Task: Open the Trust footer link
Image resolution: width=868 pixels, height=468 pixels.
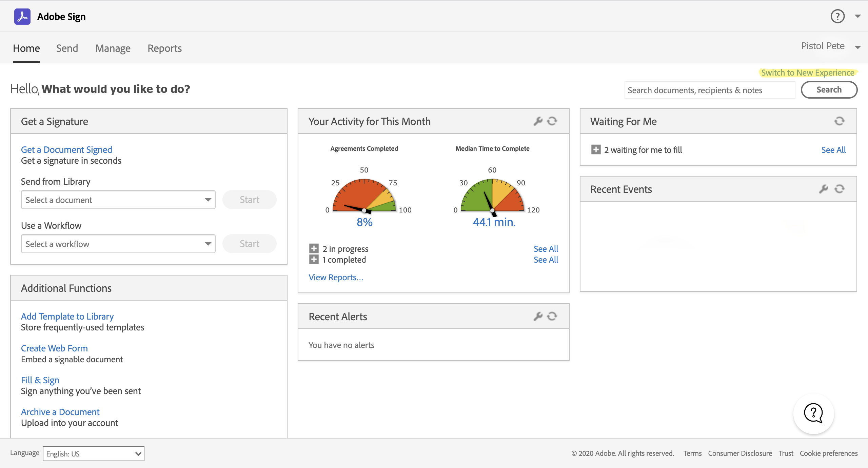Action: pyautogui.click(x=786, y=453)
